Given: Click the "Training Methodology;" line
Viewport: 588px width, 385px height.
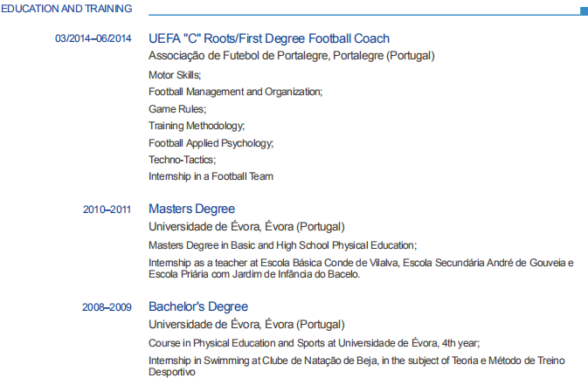Looking at the screenshot, I should click(197, 126).
